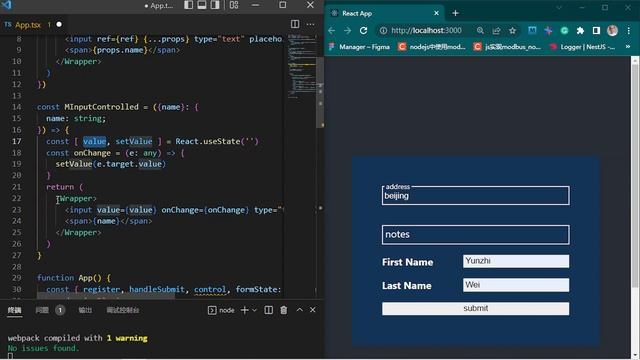The height and width of the screenshot is (360, 640).
Task: Click the blue M extension icon
Action: 532,31
